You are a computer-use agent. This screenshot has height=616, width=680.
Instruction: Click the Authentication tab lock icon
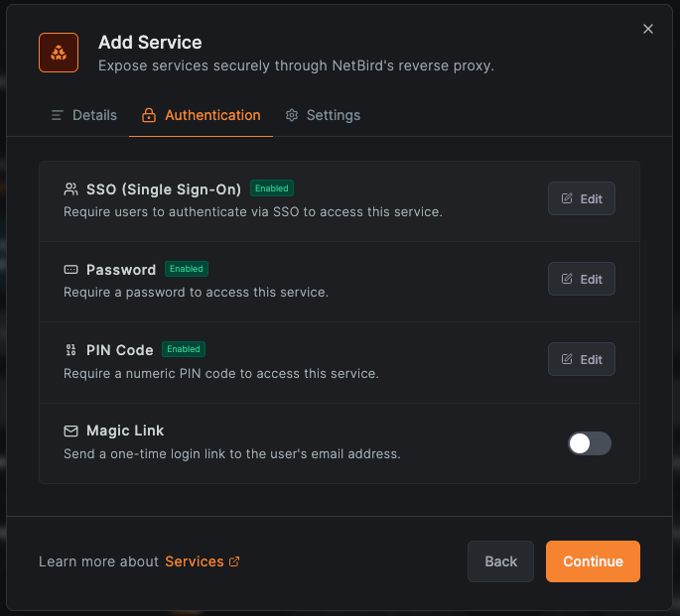coord(149,116)
